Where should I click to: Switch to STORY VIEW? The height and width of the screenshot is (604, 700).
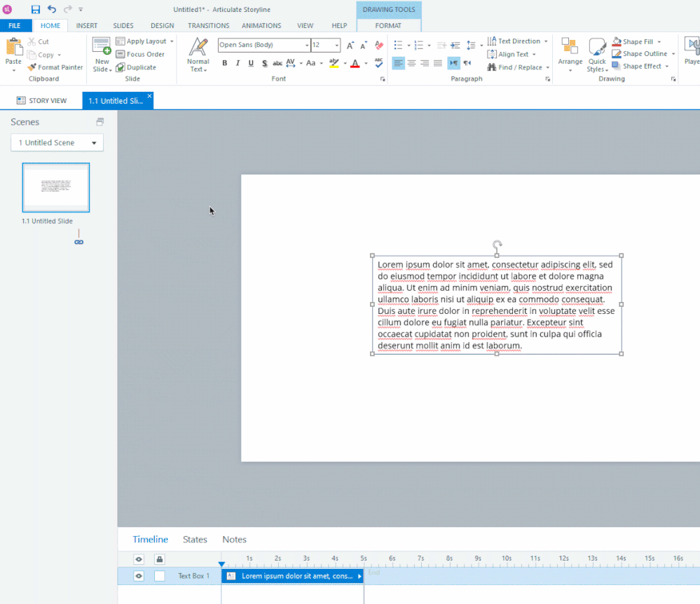pos(41,100)
